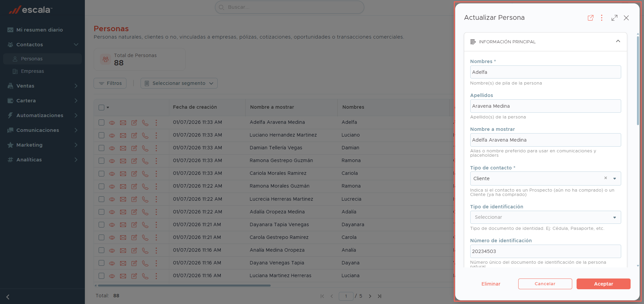Open more actions for Cariola Morales Ramirez

tap(156, 174)
